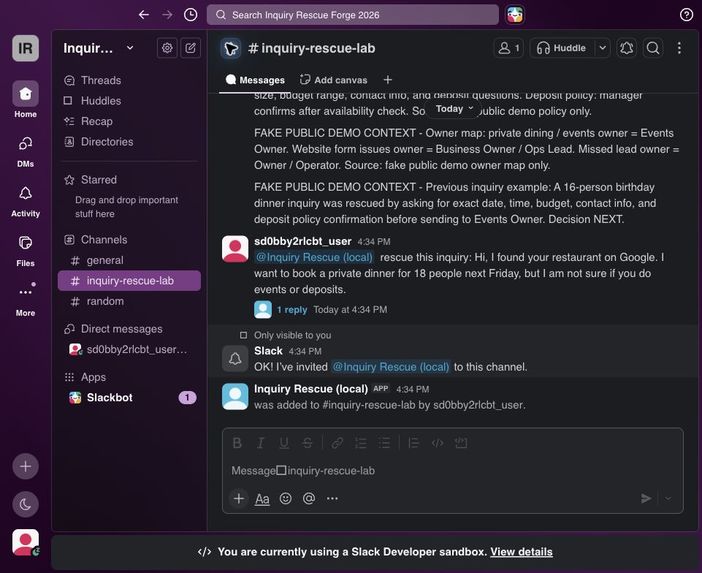Image resolution: width=702 pixels, height=573 pixels.
Task: Select the inquiry-rescue-lab channel
Action: coord(129,281)
